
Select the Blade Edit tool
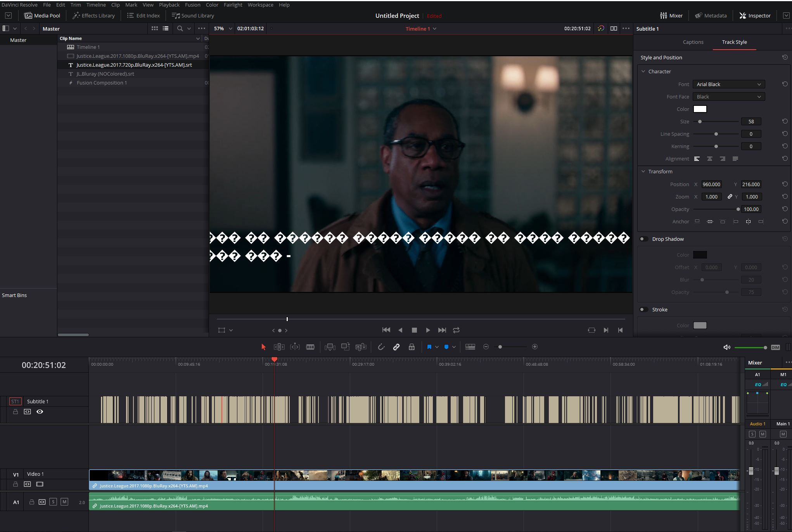point(310,347)
